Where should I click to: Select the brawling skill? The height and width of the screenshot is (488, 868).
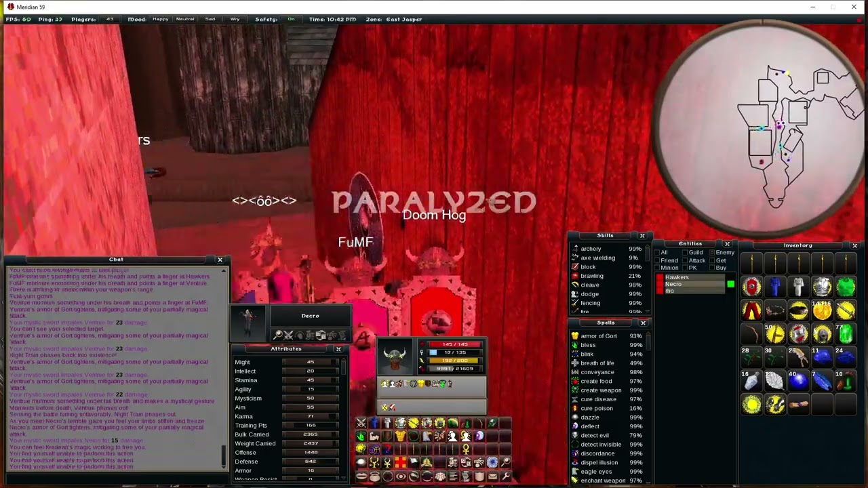608,276
